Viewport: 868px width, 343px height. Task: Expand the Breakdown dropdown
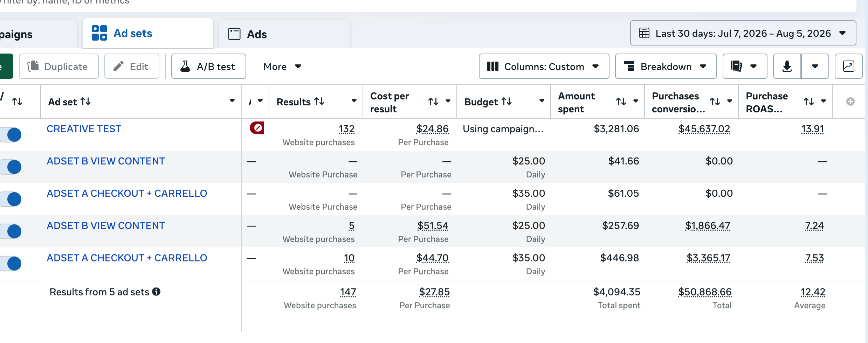(666, 66)
